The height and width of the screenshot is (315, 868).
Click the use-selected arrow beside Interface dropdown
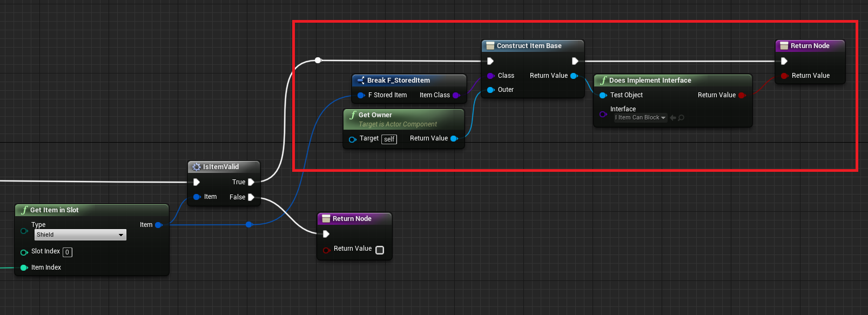tap(673, 118)
